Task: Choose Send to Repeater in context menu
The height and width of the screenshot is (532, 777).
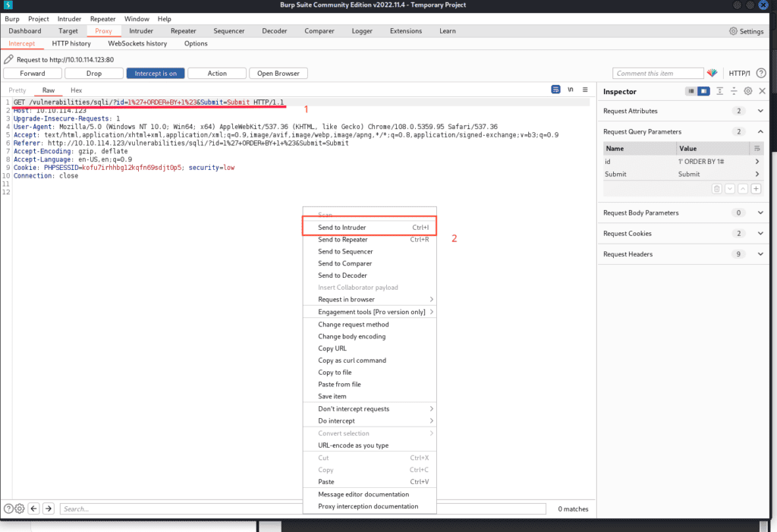Action: [370, 240]
